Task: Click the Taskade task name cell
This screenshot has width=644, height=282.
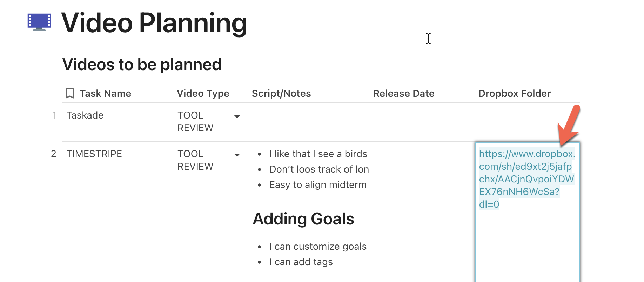Action: (85, 115)
